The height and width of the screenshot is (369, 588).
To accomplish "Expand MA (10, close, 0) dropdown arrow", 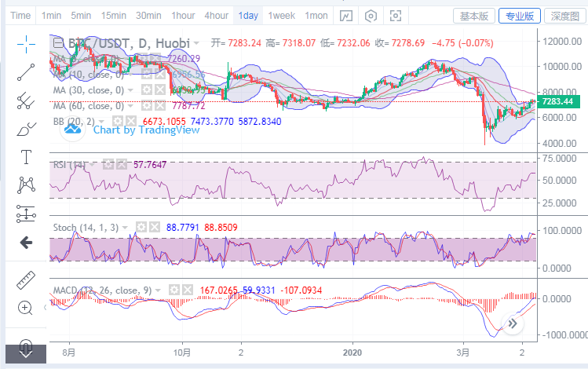I will 130,75.
